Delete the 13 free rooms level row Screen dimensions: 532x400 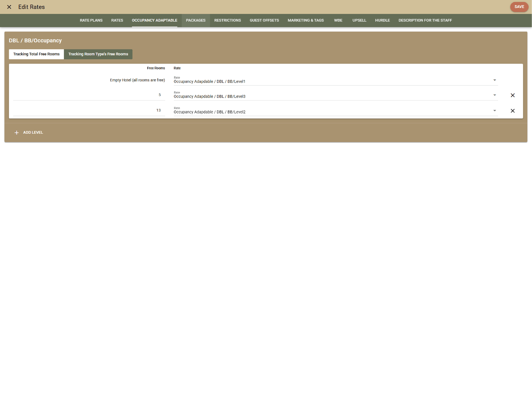(x=512, y=111)
